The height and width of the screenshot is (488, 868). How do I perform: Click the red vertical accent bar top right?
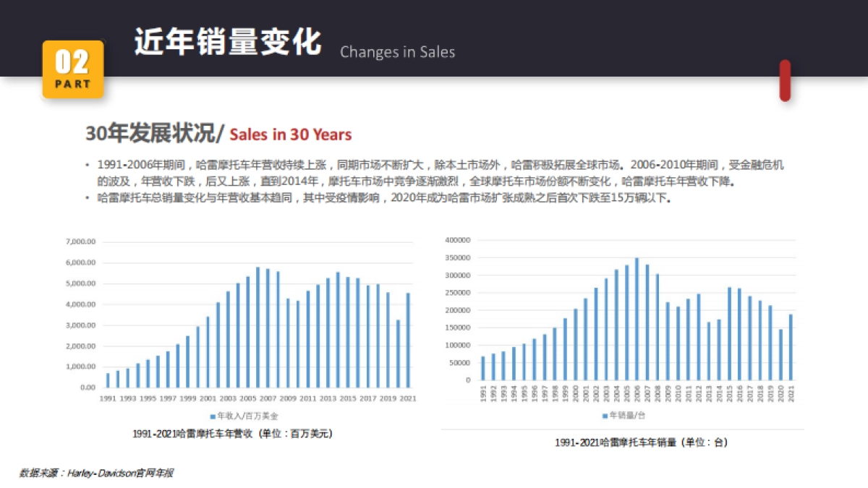[x=785, y=80]
